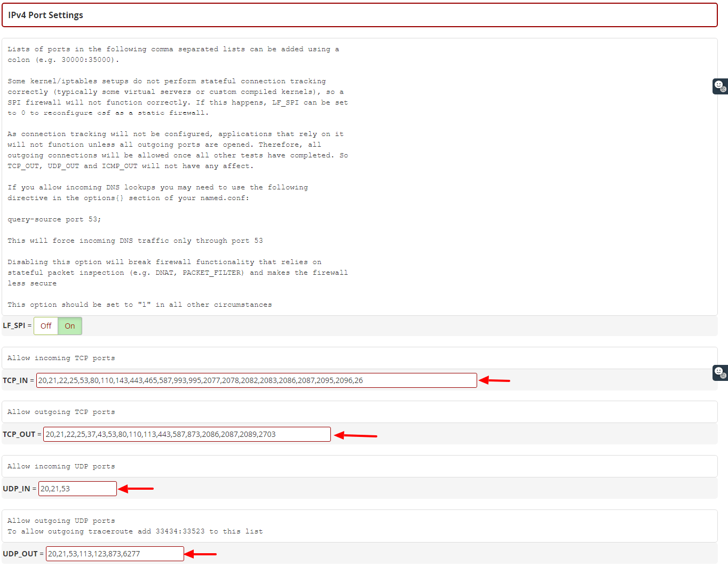This screenshot has width=728, height=566.
Task: Select the UDP_IN ports text box
Action: tap(77, 489)
